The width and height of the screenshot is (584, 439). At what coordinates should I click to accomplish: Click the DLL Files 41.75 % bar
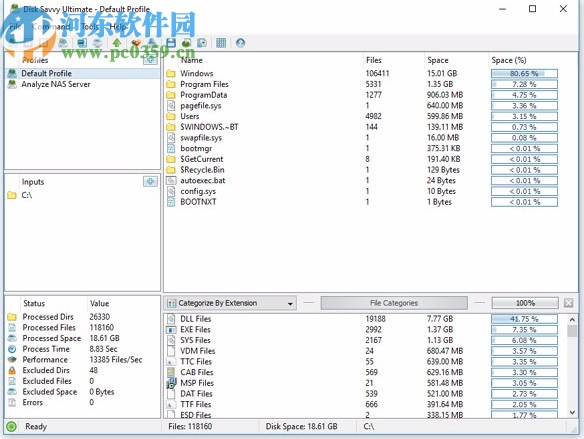(x=524, y=319)
